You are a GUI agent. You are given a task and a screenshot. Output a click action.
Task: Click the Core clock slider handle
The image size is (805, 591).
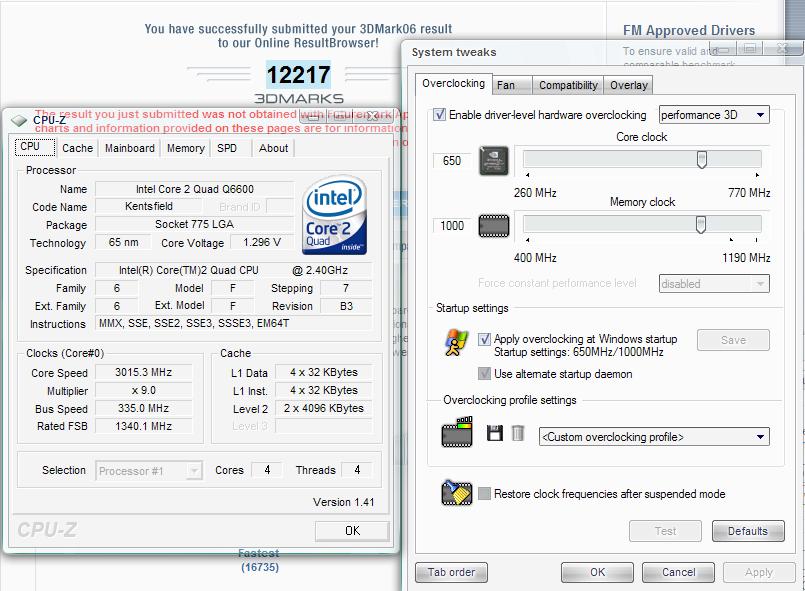(x=702, y=160)
